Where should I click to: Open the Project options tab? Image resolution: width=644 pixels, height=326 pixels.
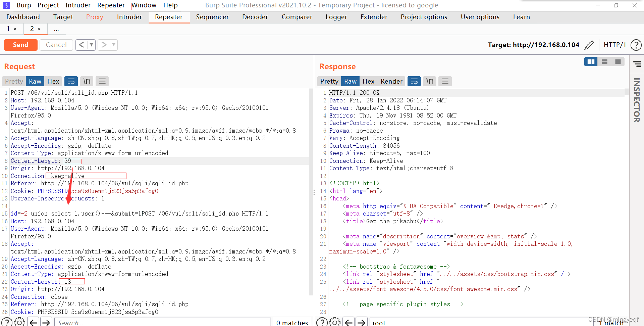tap(424, 17)
